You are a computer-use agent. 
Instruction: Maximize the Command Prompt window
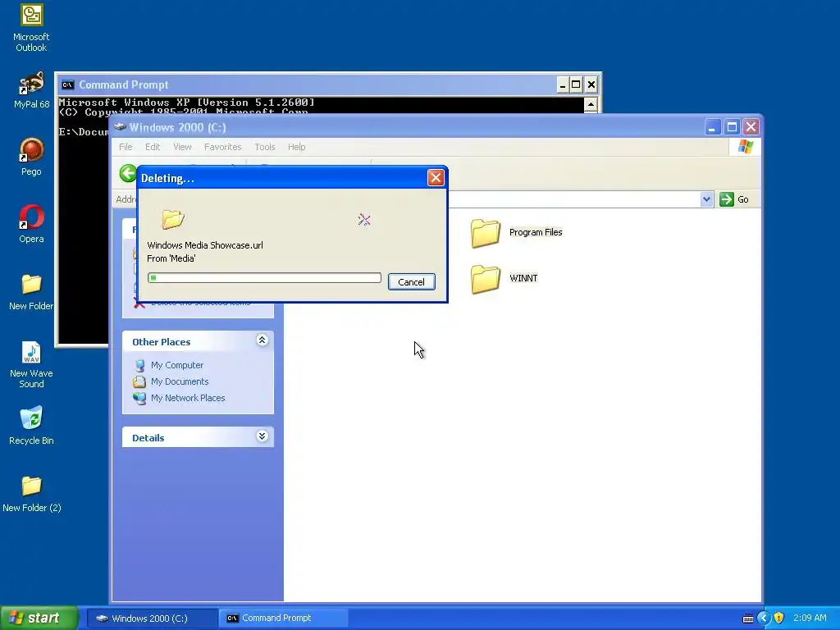pyautogui.click(x=576, y=84)
